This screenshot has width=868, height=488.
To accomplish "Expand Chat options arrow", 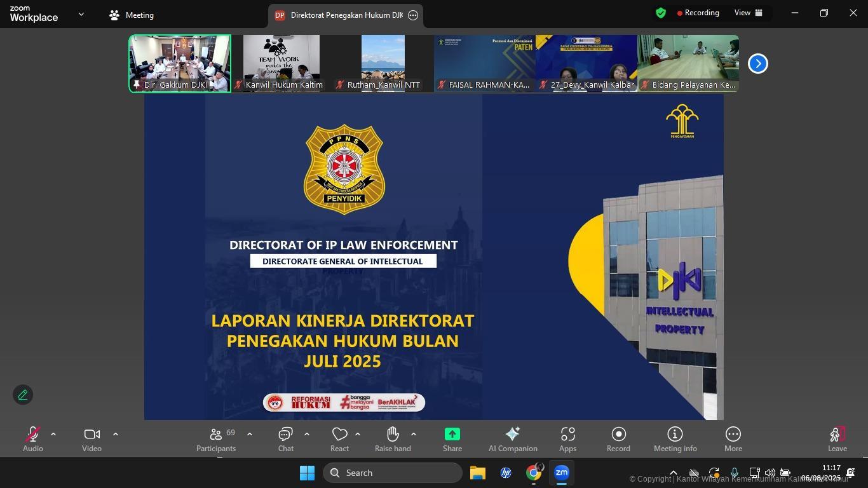I will pos(307,434).
